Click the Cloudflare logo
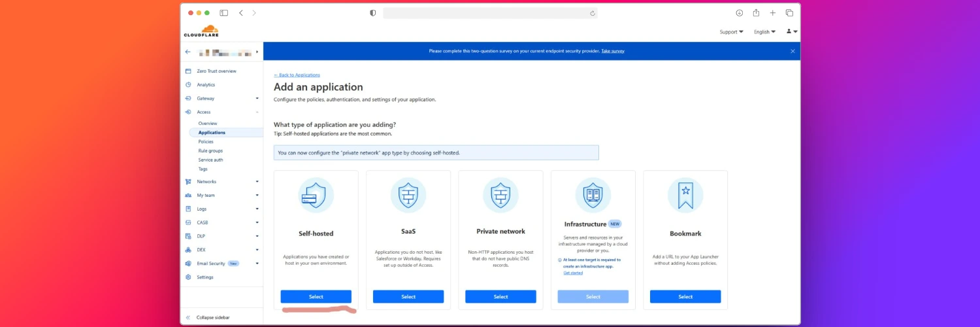Image resolution: width=980 pixels, height=327 pixels. 201,31
